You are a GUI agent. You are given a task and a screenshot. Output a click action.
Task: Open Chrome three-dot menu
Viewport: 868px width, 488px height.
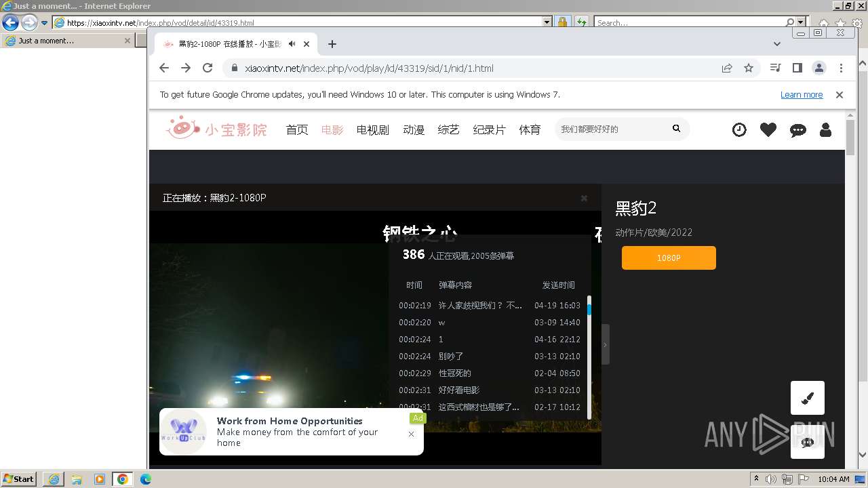[841, 68]
